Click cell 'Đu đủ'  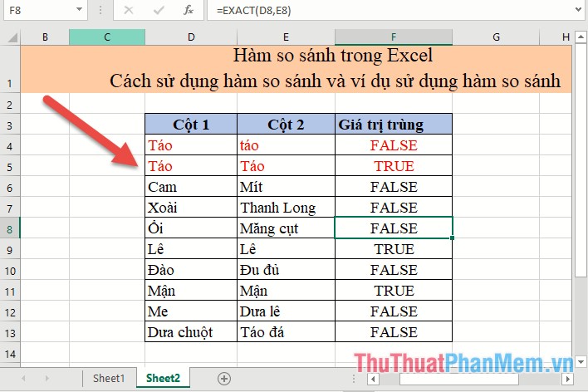[287, 270]
